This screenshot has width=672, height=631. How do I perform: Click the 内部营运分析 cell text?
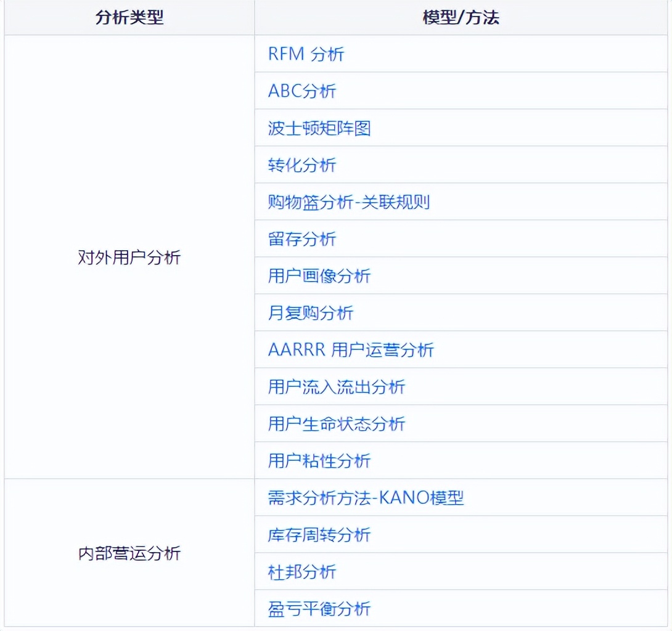[129, 553]
